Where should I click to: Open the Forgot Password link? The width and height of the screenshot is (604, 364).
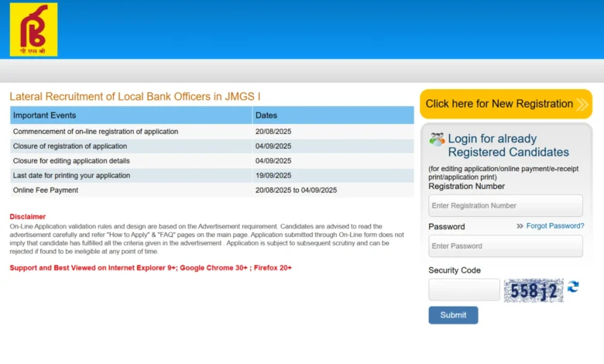pyautogui.click(x=555, y=225)
